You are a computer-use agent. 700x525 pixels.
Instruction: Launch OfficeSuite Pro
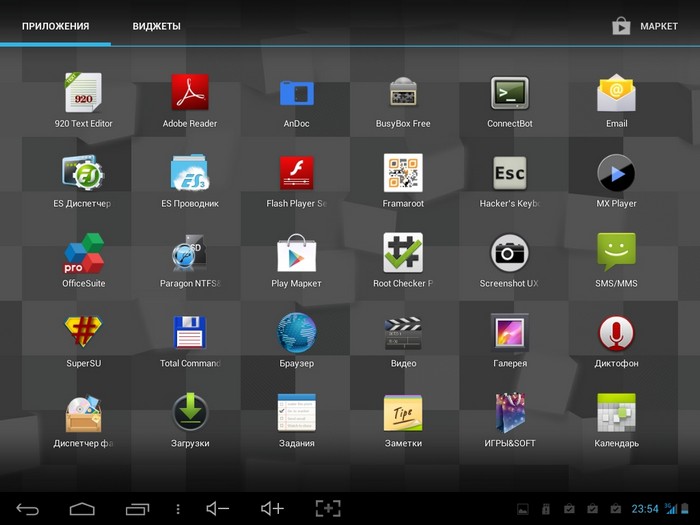coord(83,253)
